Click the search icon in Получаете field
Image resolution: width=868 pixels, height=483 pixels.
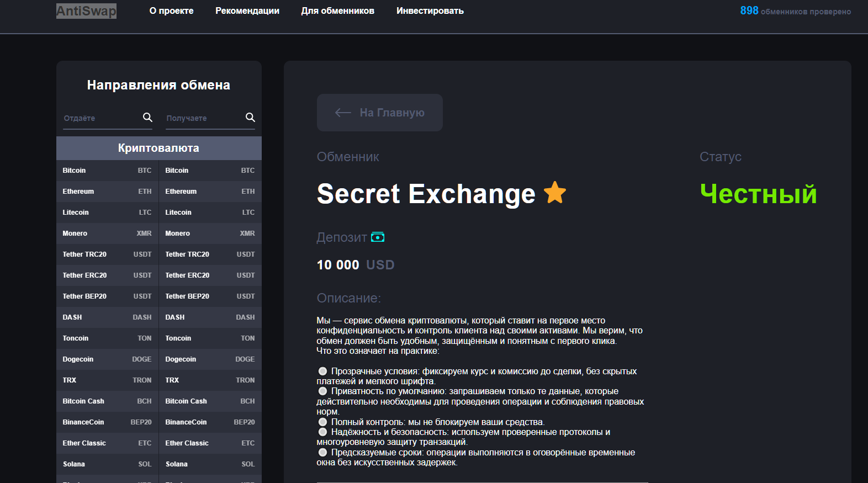(x=250, y=118)
